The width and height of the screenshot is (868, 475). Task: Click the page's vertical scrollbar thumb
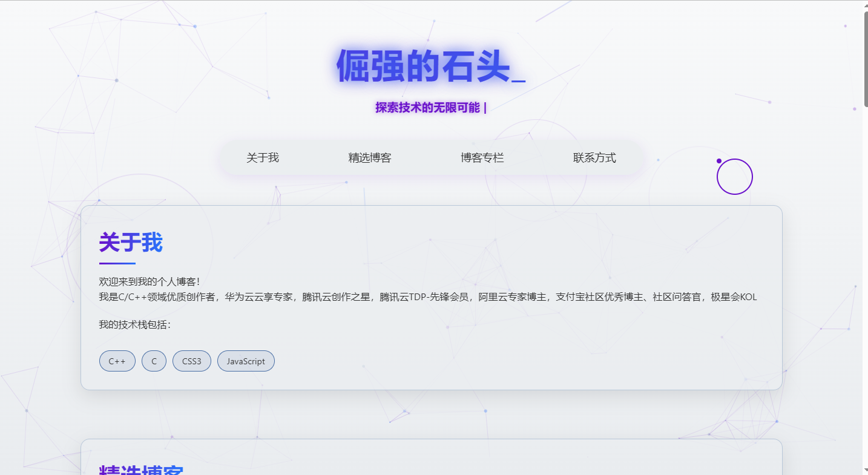click(866, 61)
